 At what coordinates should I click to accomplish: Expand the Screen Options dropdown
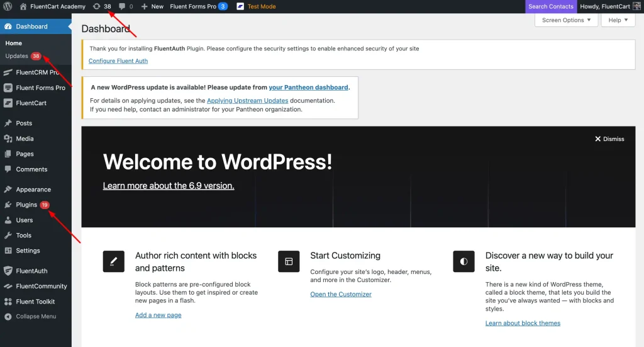tap(566, 20)
